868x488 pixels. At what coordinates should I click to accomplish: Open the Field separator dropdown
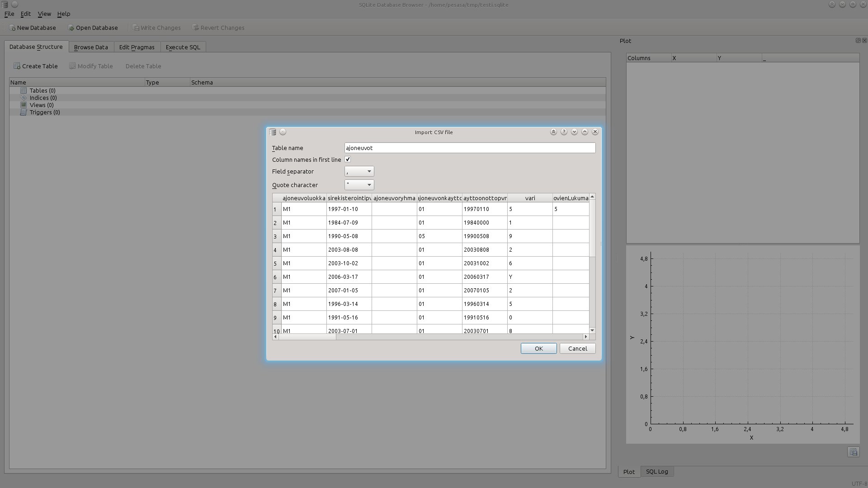click(359, 171)
